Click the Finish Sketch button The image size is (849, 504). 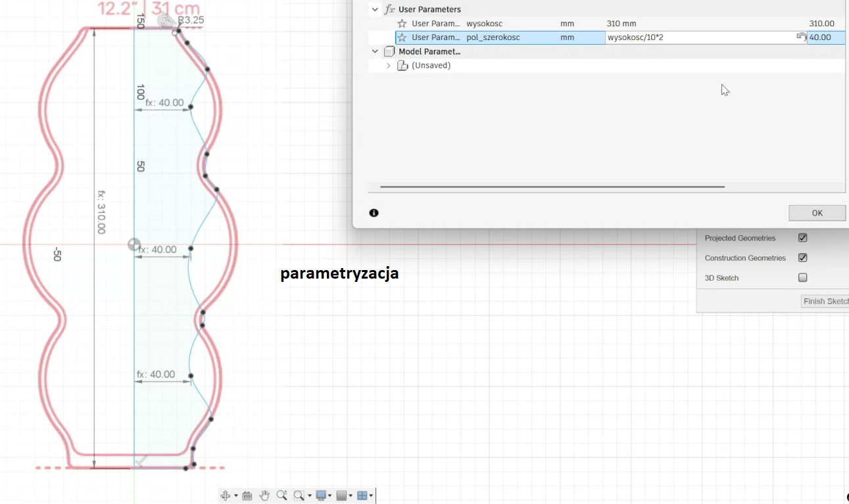tap(825, 301)
